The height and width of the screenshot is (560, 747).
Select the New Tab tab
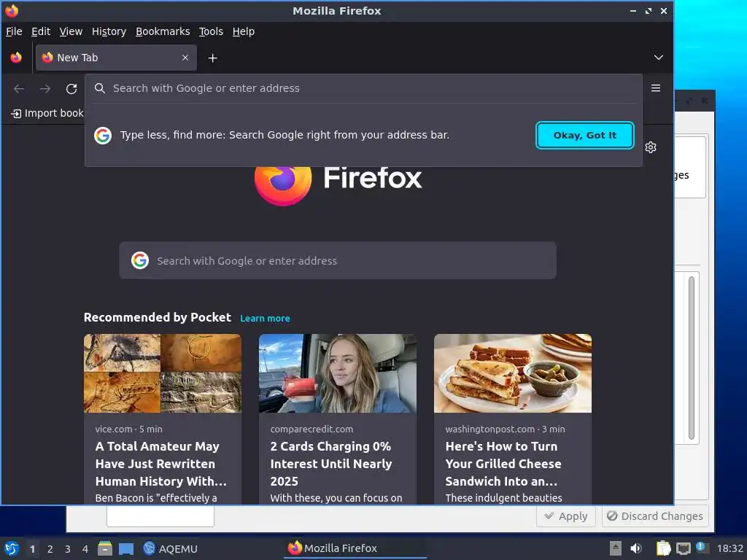116,58
